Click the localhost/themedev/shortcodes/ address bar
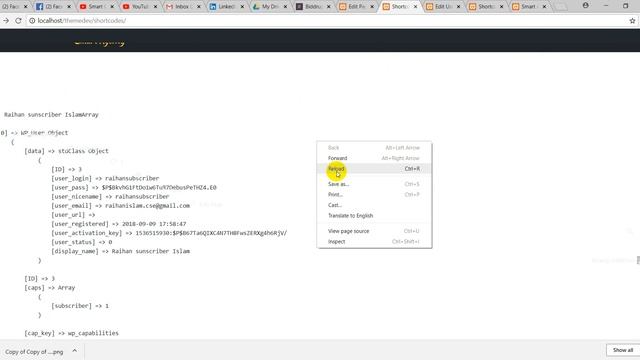640x360 pixels. [327, 20]
